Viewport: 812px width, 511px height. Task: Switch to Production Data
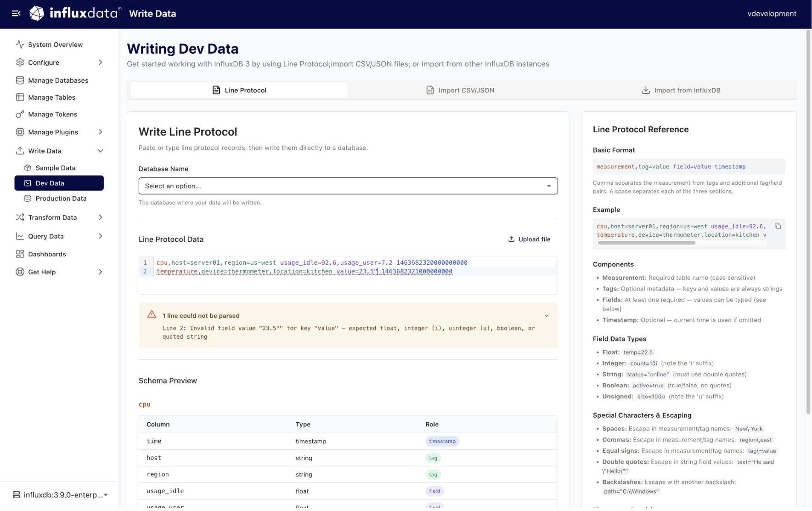[61, 198]
